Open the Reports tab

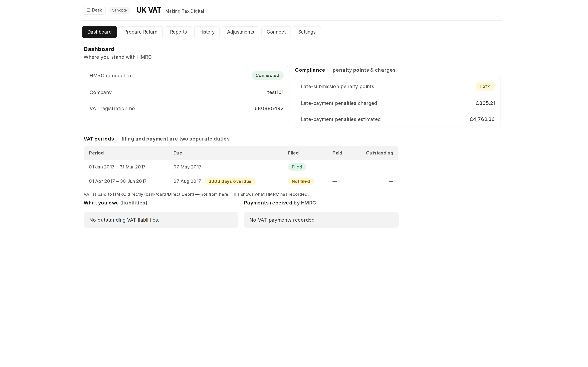pos(178,32)
